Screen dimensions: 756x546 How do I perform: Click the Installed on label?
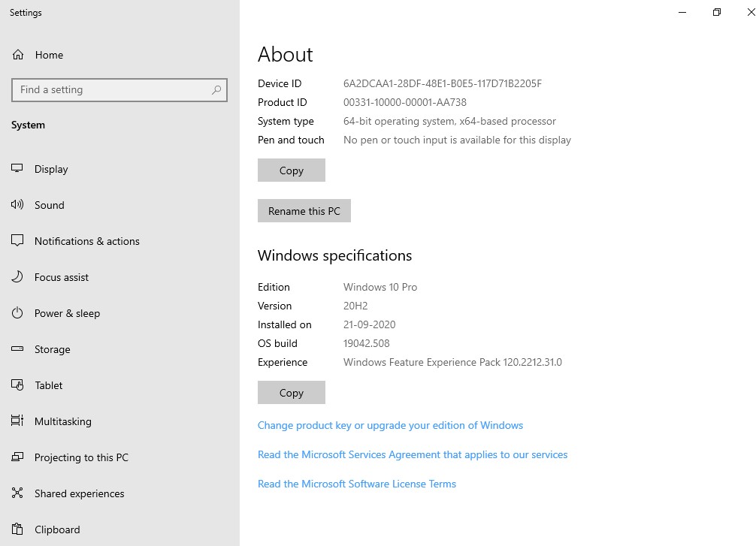[285, 324]
